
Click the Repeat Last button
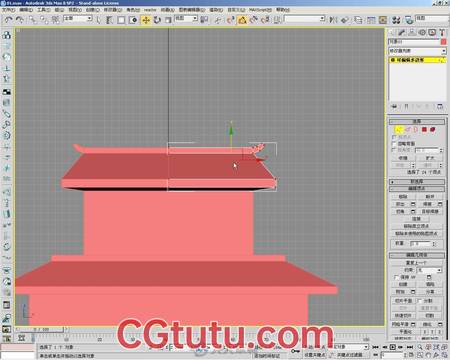(417, 263)
